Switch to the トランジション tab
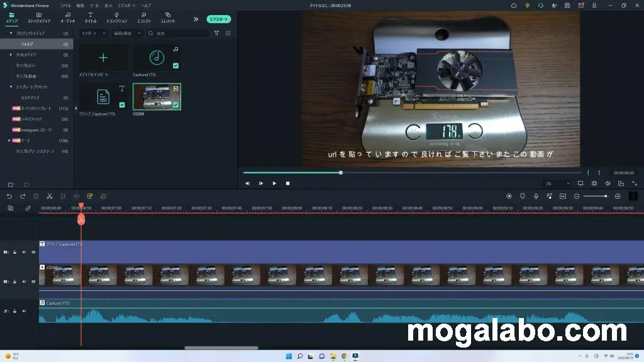Image resolution: width=644 pixels, height=362 pixels. click(x=116, y=17)
